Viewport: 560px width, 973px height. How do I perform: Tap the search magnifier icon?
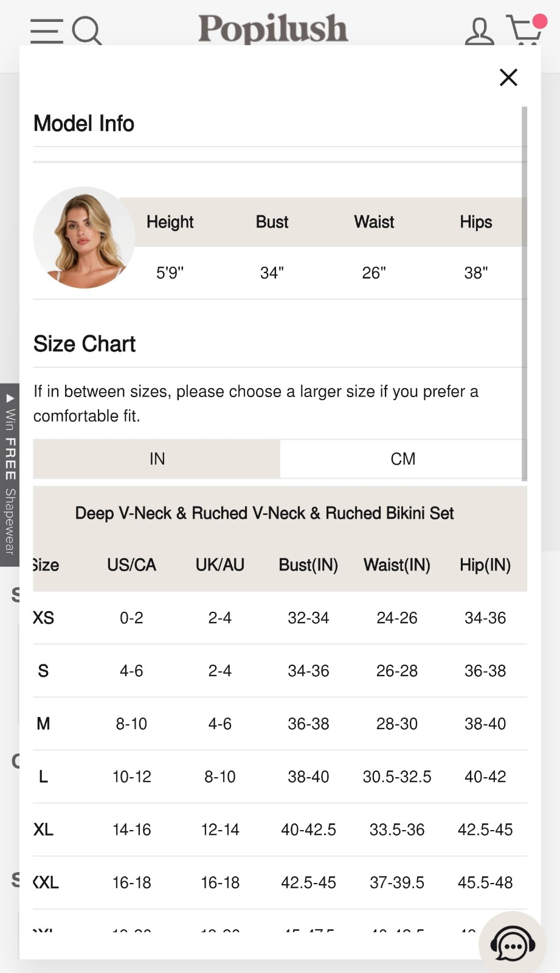(87, 31)
